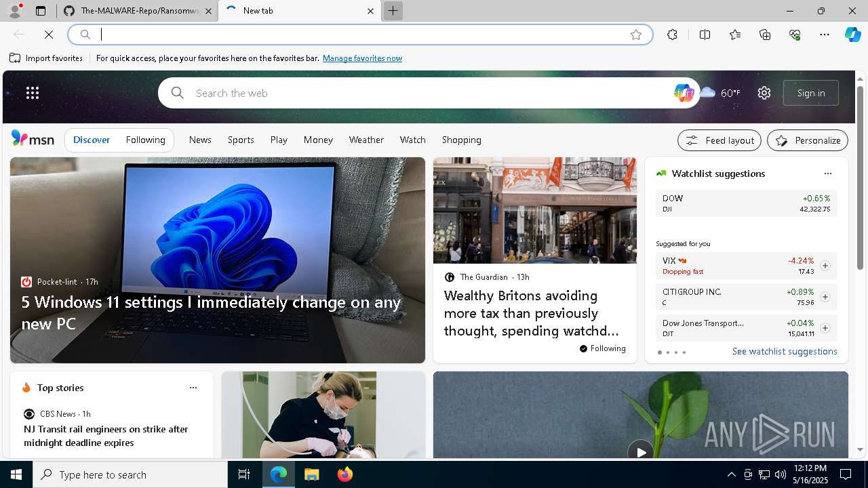This screenshot has width=868, height=488.
Task: Click the back navigation arrow
Action: point(19,35)
